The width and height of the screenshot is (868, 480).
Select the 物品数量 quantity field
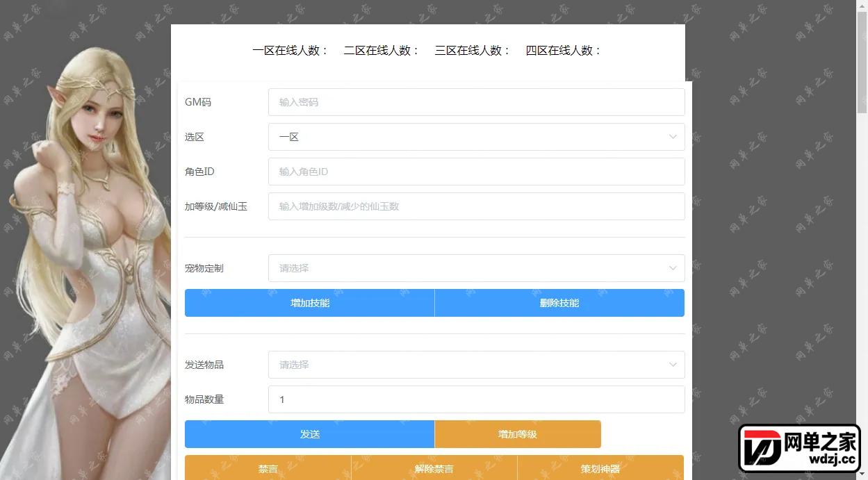point(476,399)
